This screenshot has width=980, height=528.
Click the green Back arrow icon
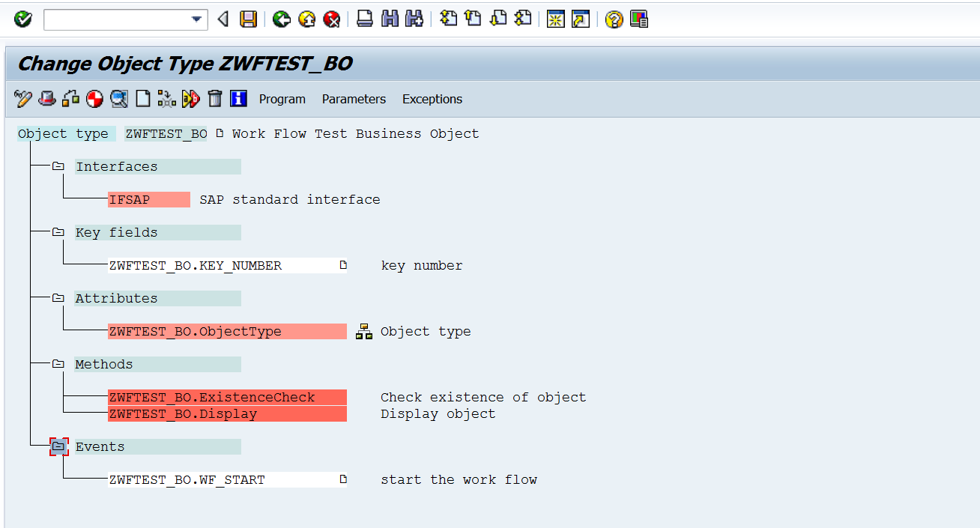pyautogui.click(x=282, y=19)
